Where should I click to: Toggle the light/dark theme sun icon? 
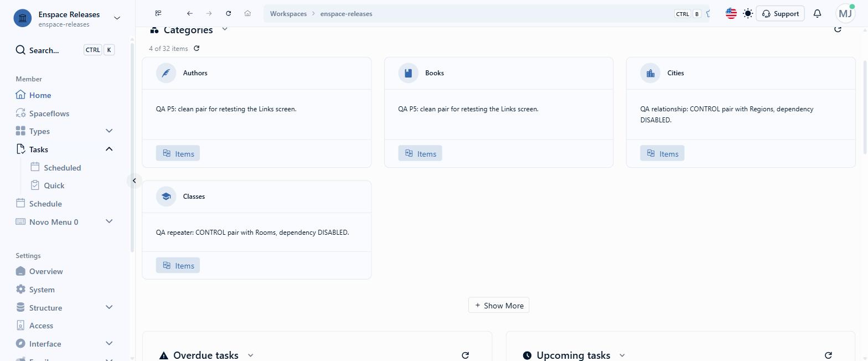coord(748,13)
